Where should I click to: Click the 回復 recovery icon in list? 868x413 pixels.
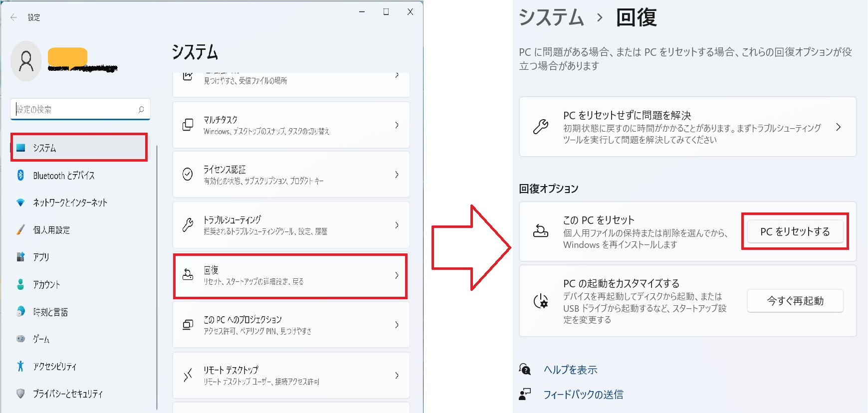[x=188, y=274]
